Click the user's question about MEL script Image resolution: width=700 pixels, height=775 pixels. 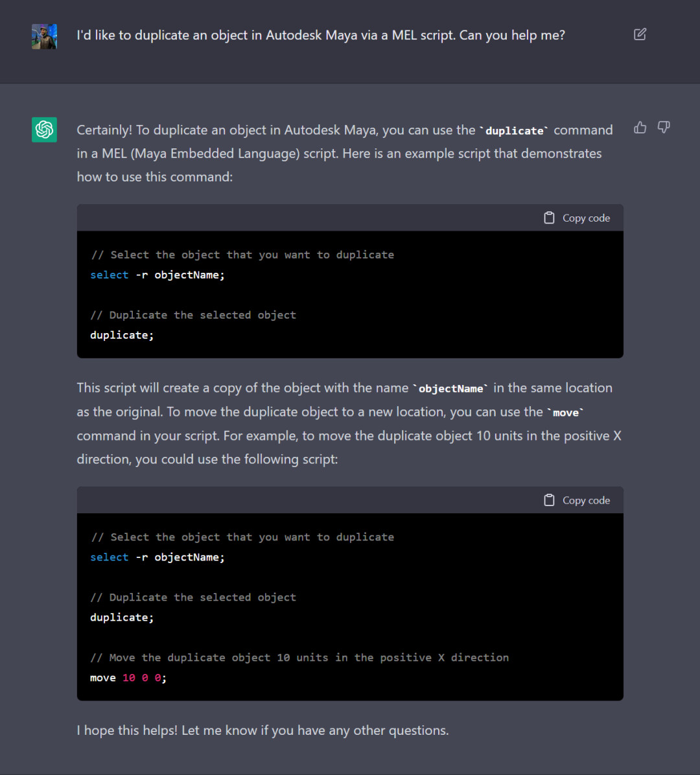[x=320, y=35]
